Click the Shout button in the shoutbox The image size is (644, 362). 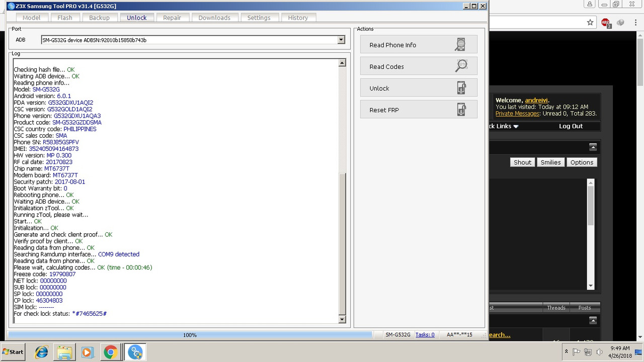(x=522, y=162)
